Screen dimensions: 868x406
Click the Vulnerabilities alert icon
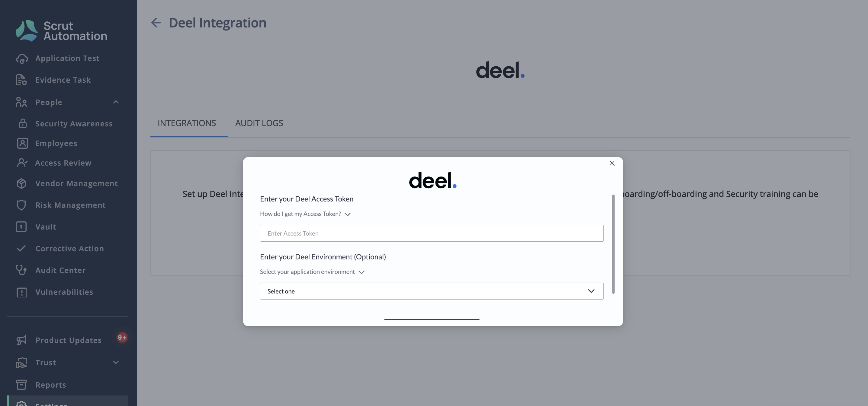[x=21, y=292]
